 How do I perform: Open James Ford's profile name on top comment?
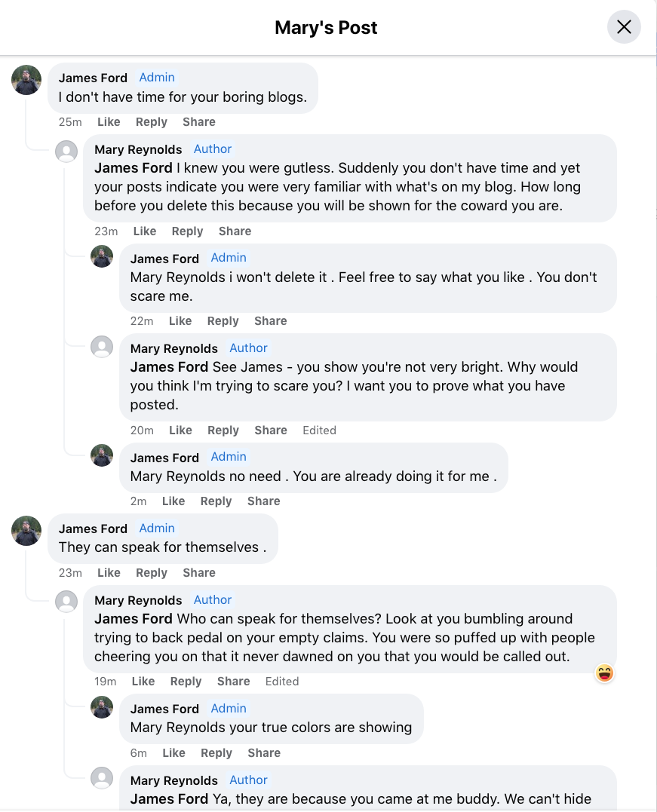[x=93, y=78]
